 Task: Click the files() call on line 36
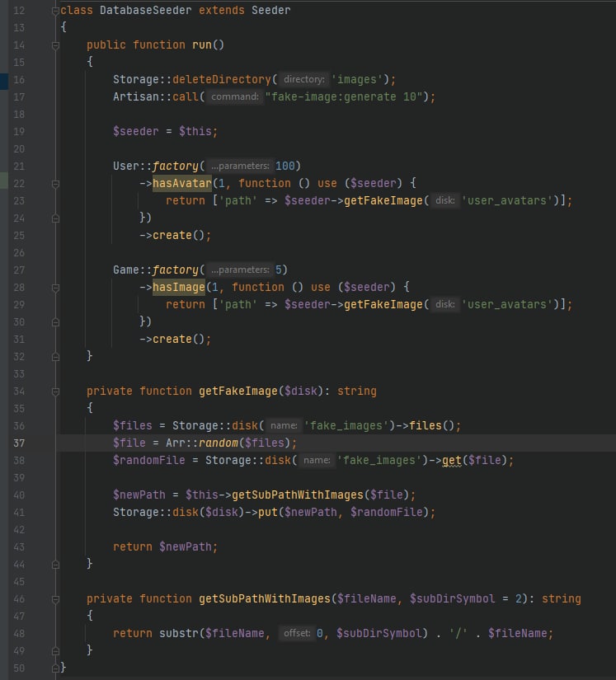pyautogui.click(x=431, y=425)
